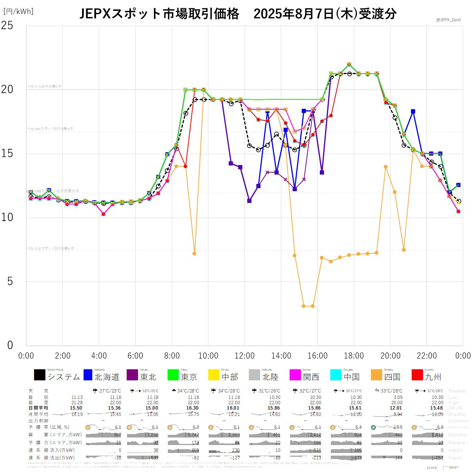
Task: Click the chart title JEPXスポット市場取引価格
Action: pos(159,14)
